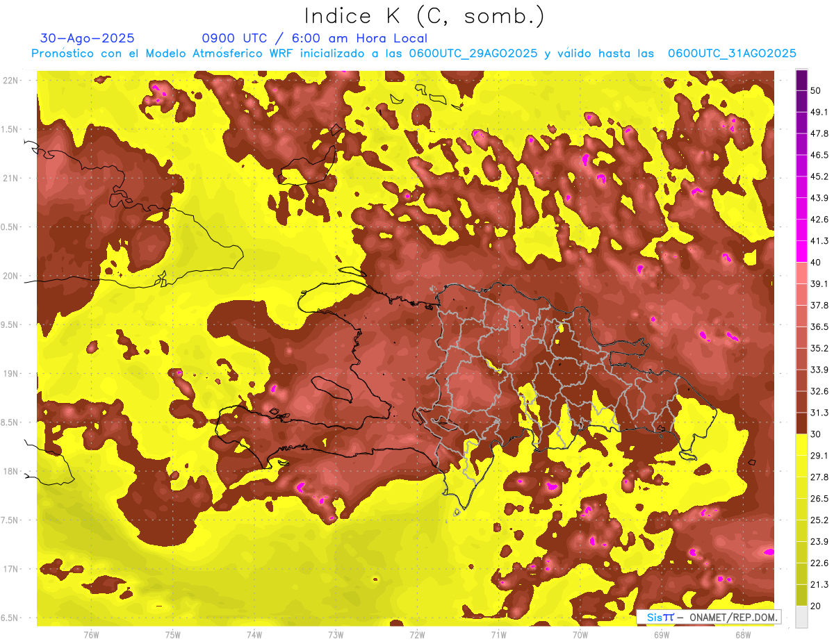Click the '37.8' value on the color scale

coord(819,305)
